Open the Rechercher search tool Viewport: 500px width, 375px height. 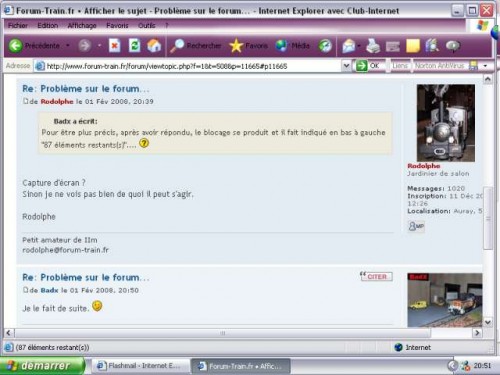196,46
